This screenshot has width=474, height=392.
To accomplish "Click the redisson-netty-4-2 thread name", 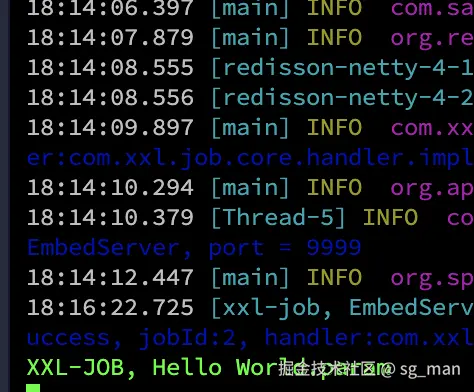I will 348,98.
